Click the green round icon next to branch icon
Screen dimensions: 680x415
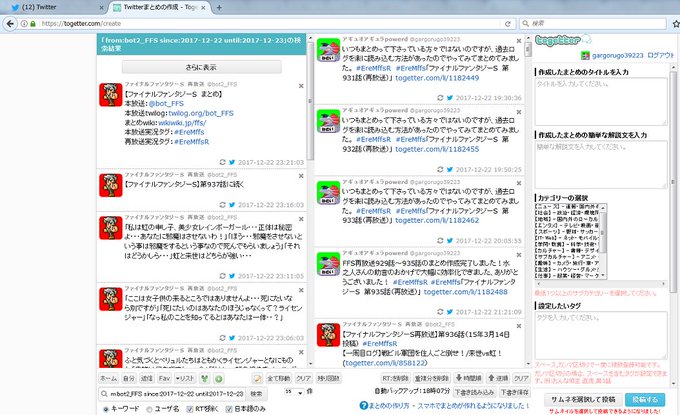(219, 379)
